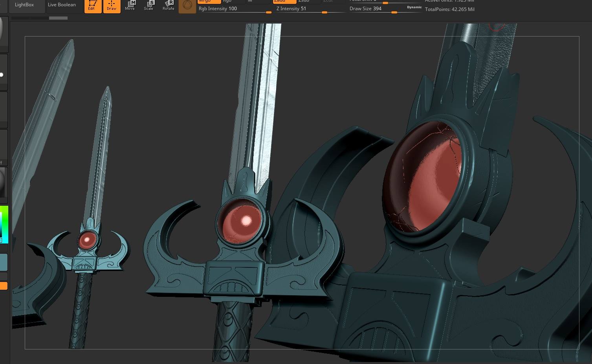Click the teal main color swatch
This screenshot has height=364, width=592.
4,262
